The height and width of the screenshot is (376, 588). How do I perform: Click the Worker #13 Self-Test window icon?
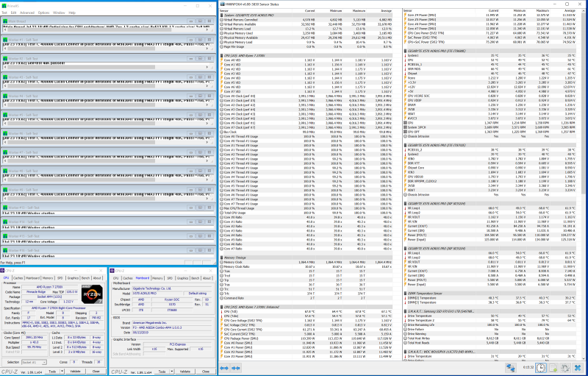pos(5,207)
